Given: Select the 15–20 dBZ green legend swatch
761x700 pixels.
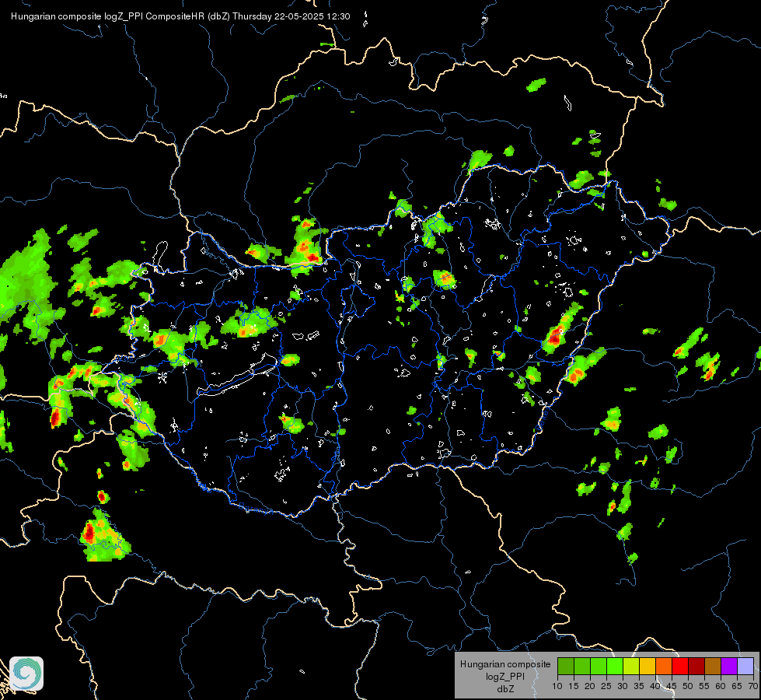Looking at the screenshot, I should [582, 666].
